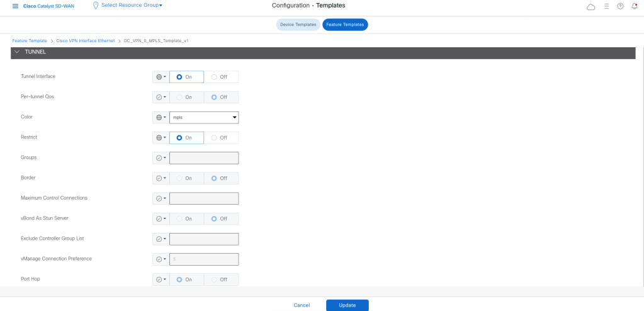Set Restrict to Off
The width and height of the screenshot is (644, 311).
tap(220, 138)
